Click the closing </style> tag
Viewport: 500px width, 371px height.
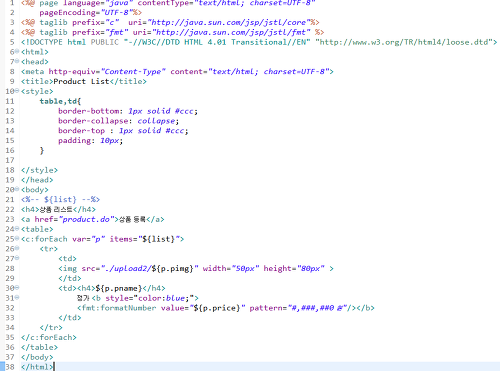point(39,170)
